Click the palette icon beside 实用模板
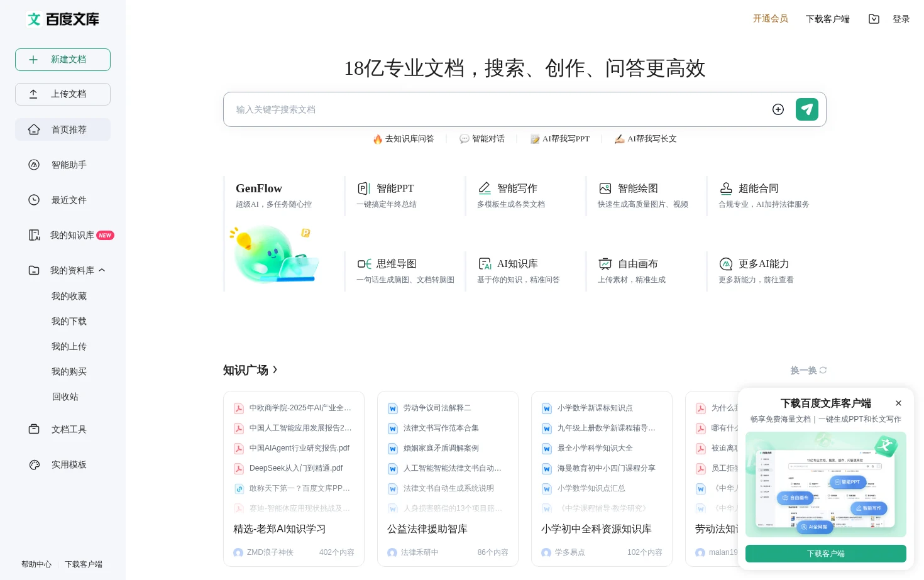The height and width of the screenshot is (580, 924). (34, 464)
